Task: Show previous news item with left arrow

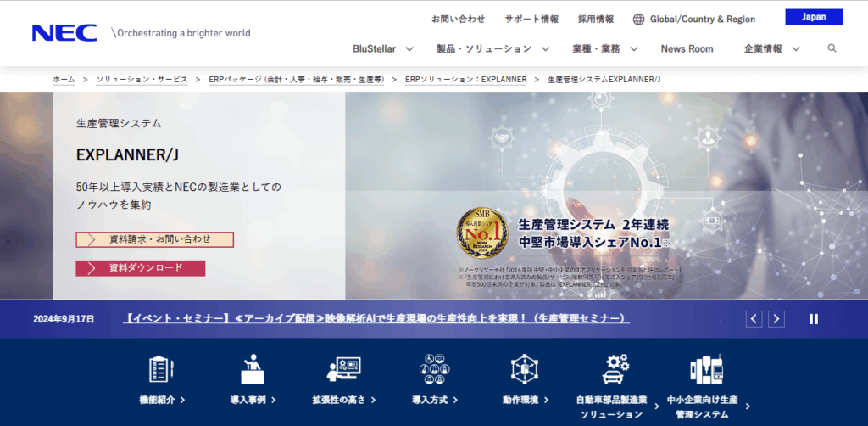Action: (754, 319)
